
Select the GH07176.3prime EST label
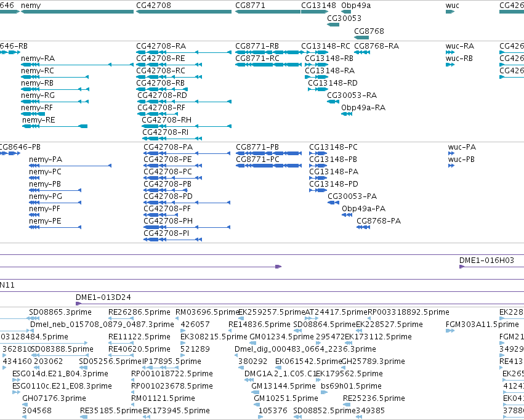click(x=54, y=398)
